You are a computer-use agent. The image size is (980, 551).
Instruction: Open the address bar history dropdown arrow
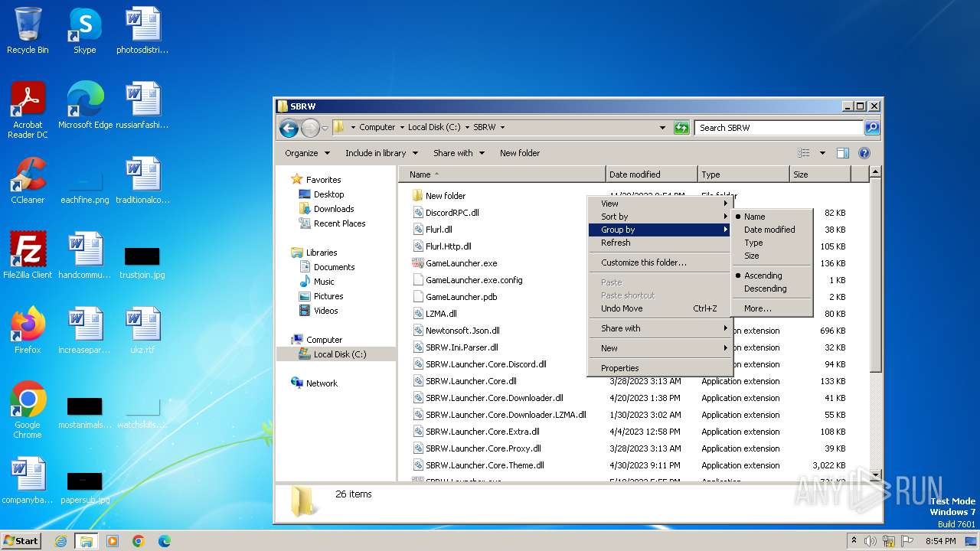click(x=662, y=128)
